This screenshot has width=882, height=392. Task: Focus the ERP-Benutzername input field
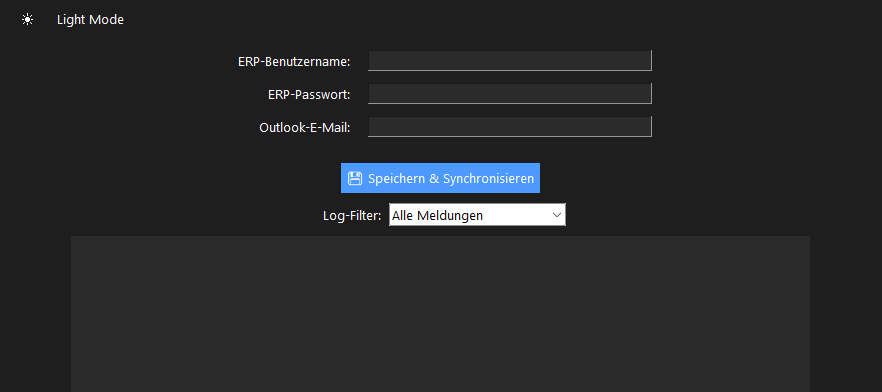(x=510, y=61)
